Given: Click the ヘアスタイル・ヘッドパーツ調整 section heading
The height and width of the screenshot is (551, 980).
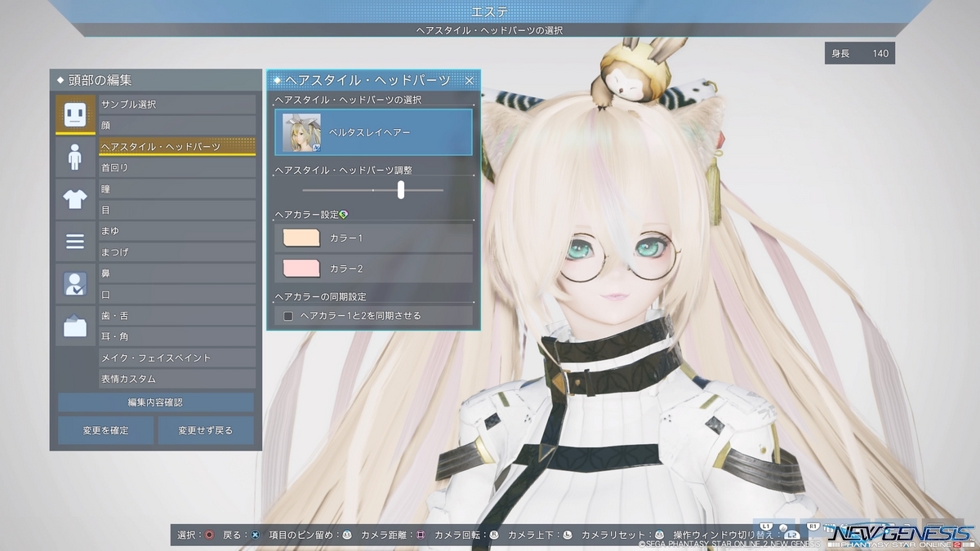Looking at the screenshot, I should coord(343,170).
